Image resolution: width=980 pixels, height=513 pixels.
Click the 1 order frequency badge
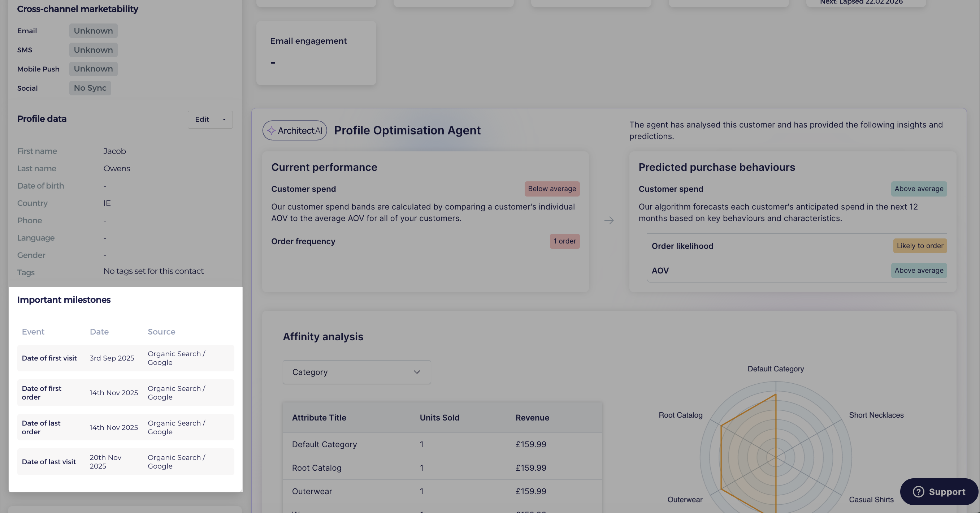(565, 241)
